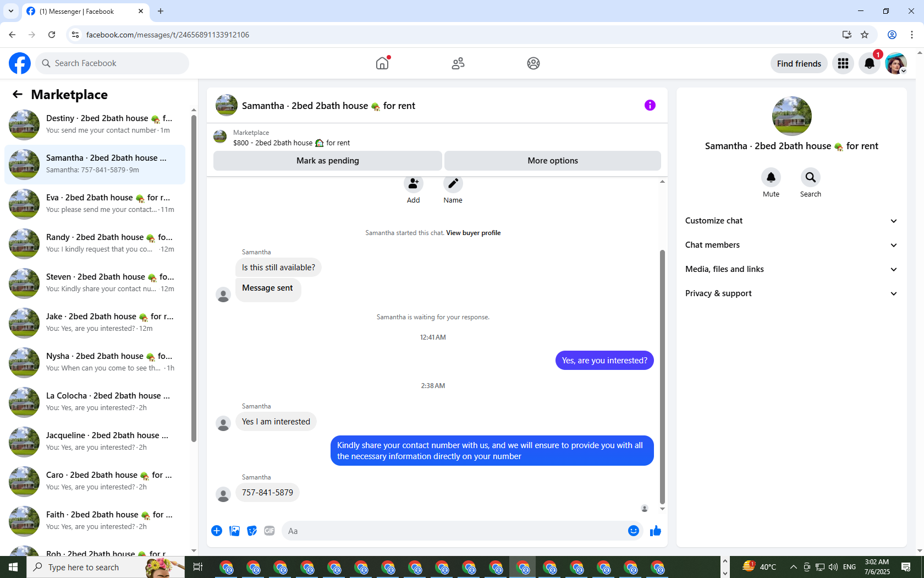Viewport: 924px width, 578px height.
Task: Attach a photo using the image icon
Action: (x=234, y=531)
